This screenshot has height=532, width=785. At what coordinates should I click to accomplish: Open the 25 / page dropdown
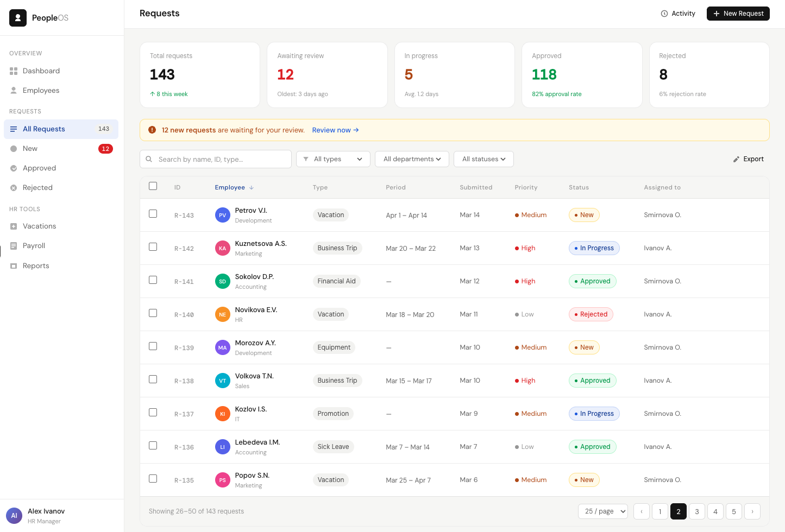[x=603, y=511]
